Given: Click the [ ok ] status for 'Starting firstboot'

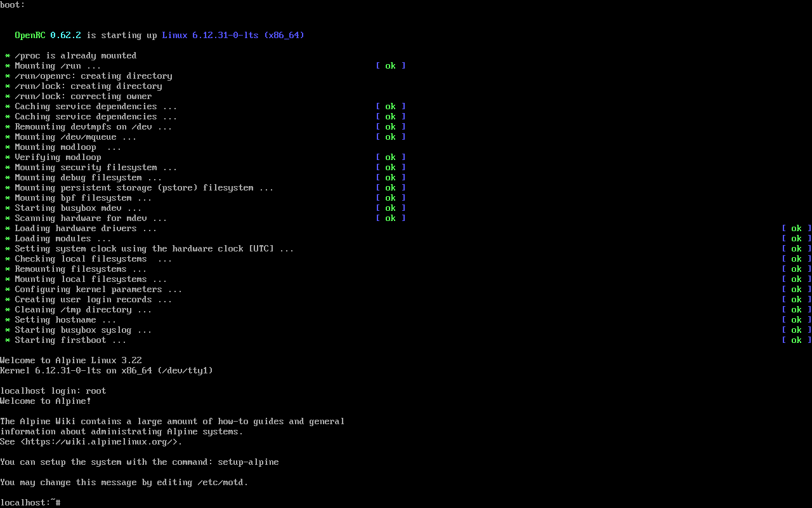Looking at the screenshot, I should click(797, 340).
